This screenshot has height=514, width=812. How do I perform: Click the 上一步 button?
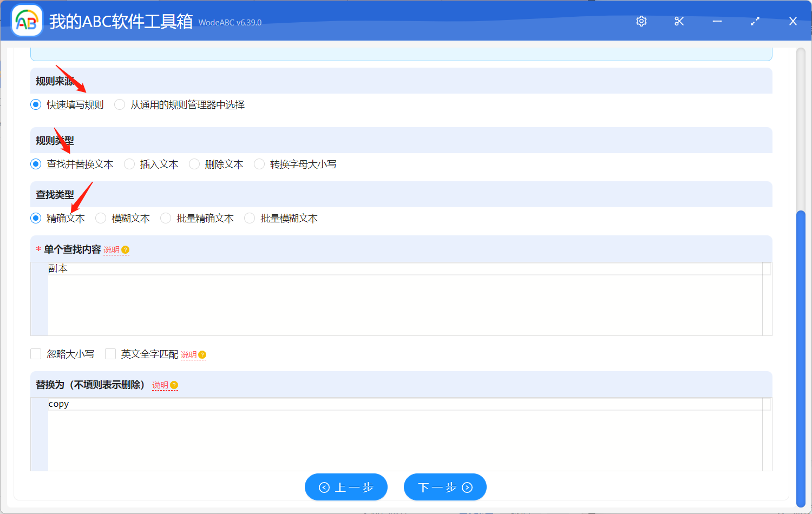(x=346, y=486)
